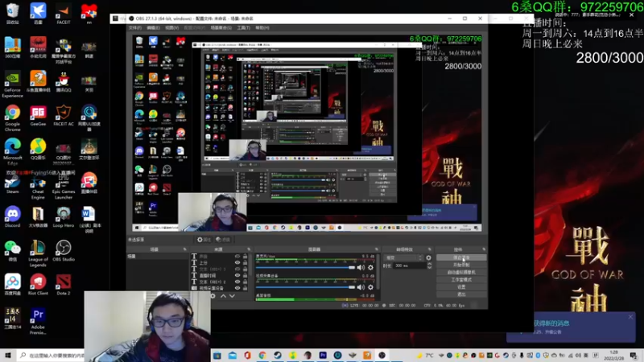
Task: Toggle visibility of 直播时间 source
Action: coord(237,275)
